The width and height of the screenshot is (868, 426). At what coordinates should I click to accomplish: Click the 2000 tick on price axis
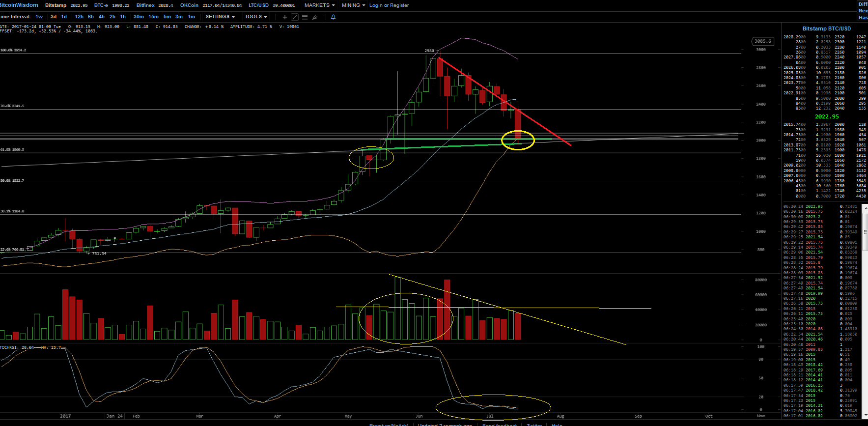pyautogui.click(x=761, y=141)
